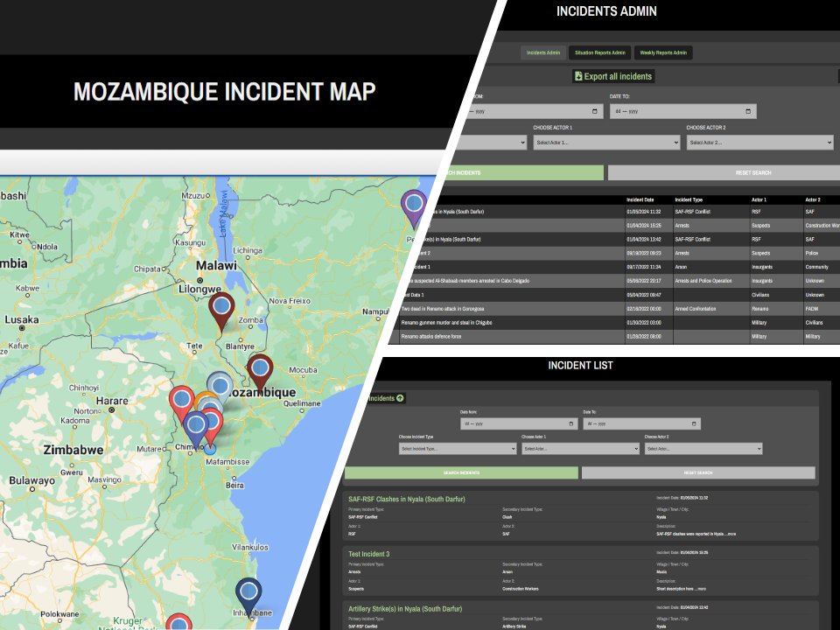Screen dimensions: 840x630
Task: Click the light gray-blue map pin
Action: click(220, 386)
